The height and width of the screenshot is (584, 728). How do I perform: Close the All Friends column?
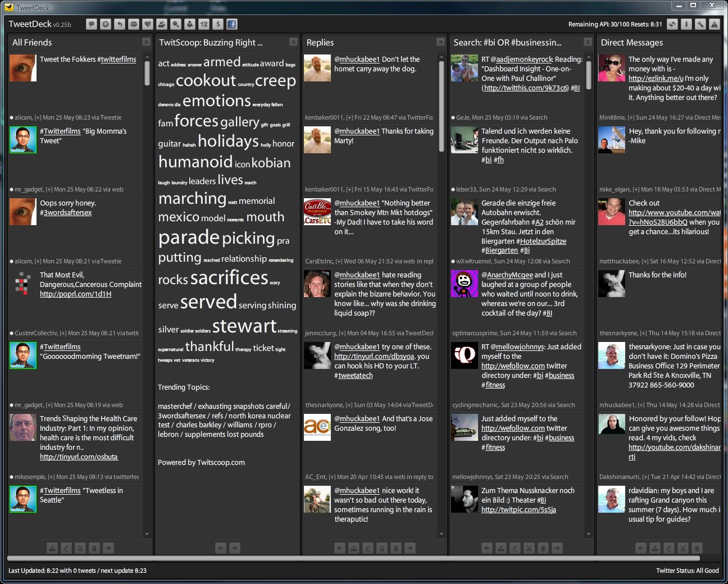pyautogui.click(x=146, y=42)
